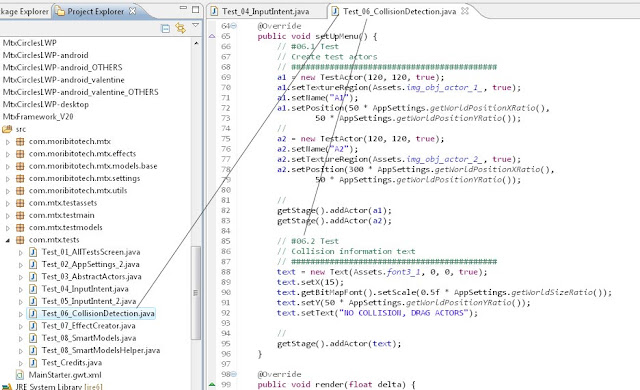Expand com.moribitotech.mtx.settings package

(8, 179)
